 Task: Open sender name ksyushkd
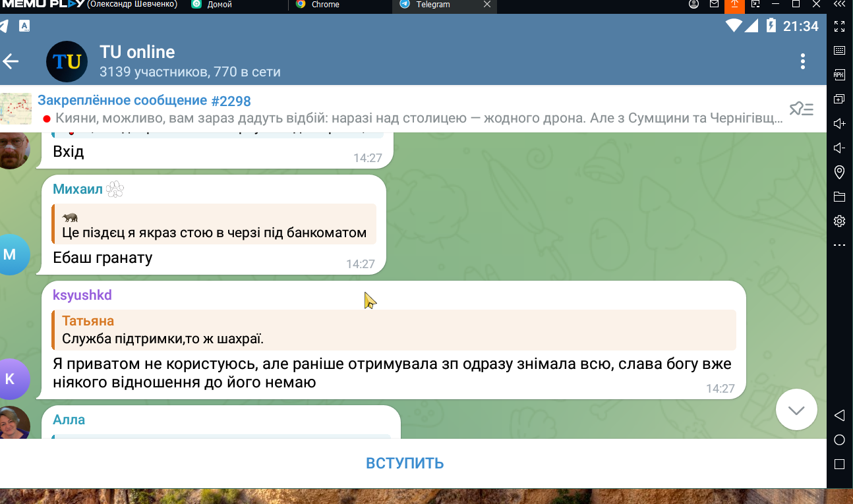82,295
